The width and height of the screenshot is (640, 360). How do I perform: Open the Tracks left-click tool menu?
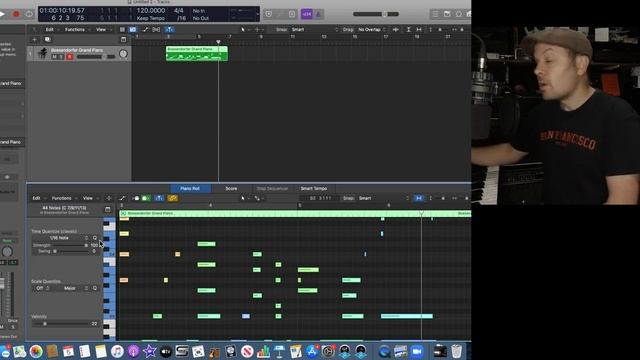(x=244, y=29)
